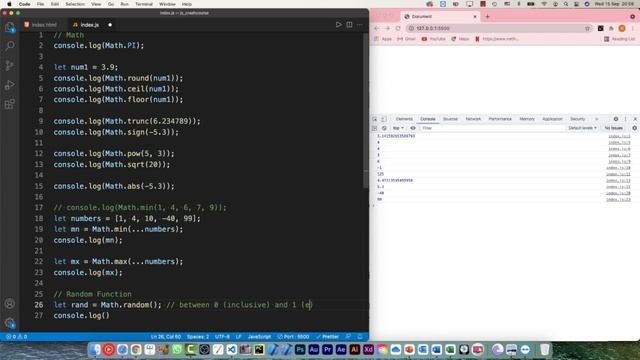Open the View menu in the menu bar
Image resolution: width=640 pixels, height=360 pixels.
[96, 4]
